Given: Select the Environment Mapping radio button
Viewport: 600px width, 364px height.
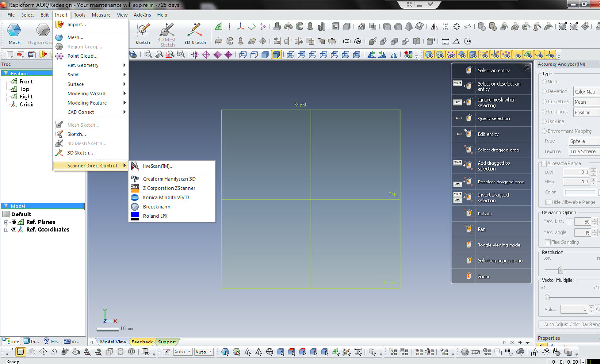Looking at the screenshot, I should (x=545, y=131).
